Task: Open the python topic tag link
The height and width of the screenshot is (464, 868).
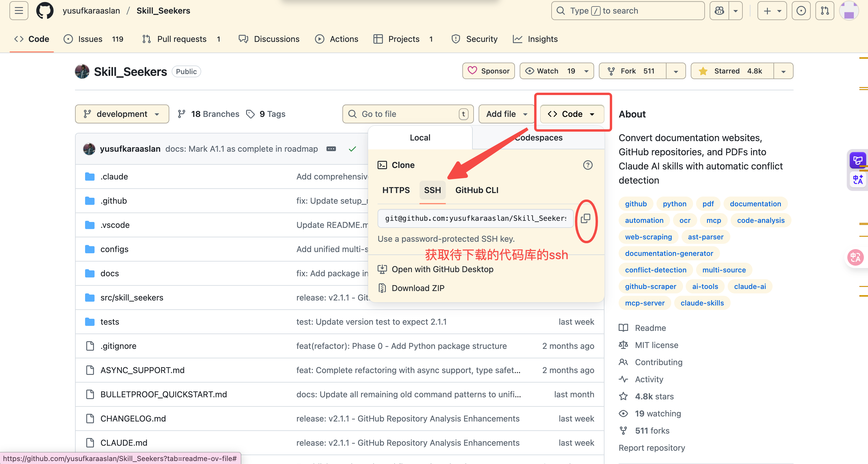Action: 674,204
